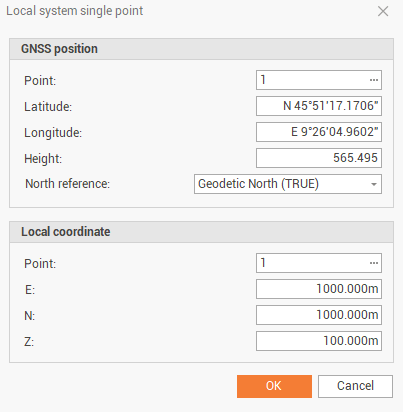This screenshot has width=403, height=412.
Task: Dismiss the dialog with Cancel
Action: pyautogui.click(x=355, y=386)
